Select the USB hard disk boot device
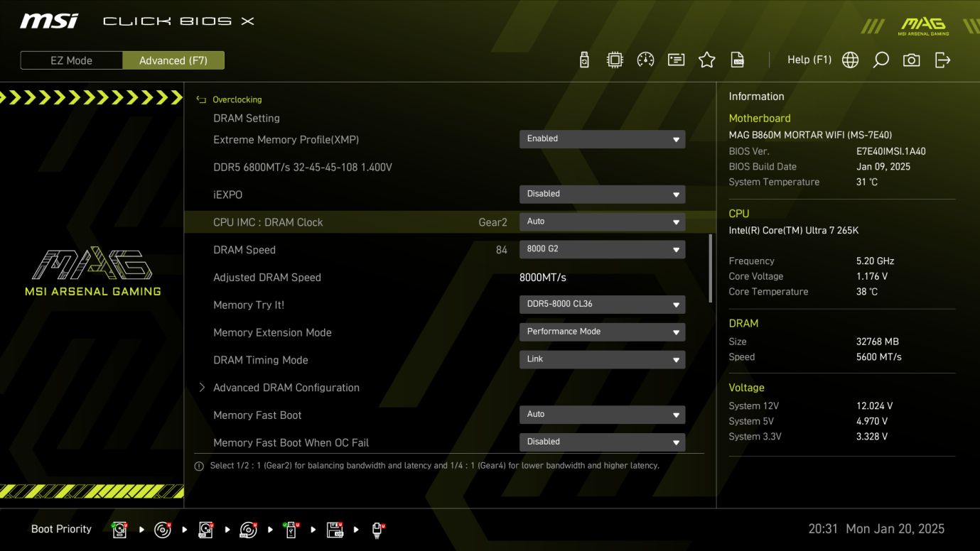 205,530
